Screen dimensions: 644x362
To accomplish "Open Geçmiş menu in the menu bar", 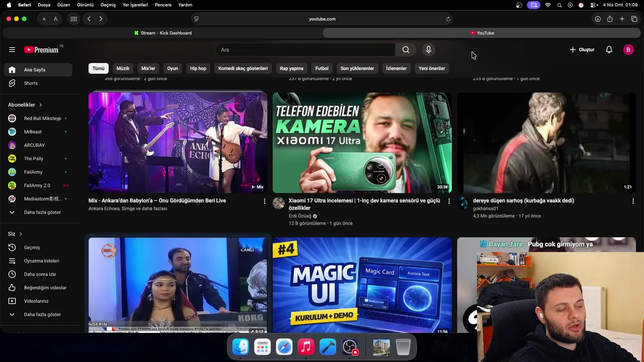I will [x=108, y=5].
